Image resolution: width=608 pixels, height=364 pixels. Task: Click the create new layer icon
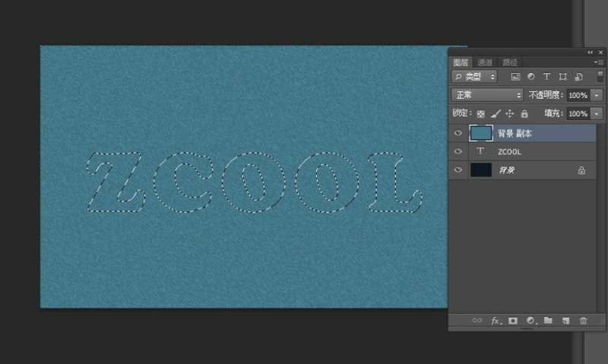click(x=565, y=321)
